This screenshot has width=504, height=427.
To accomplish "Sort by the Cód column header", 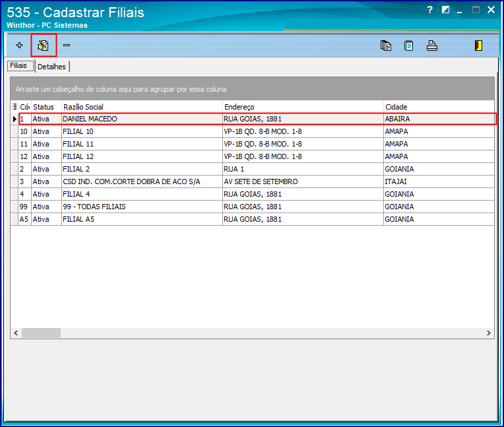I will (x=25, y=107).
